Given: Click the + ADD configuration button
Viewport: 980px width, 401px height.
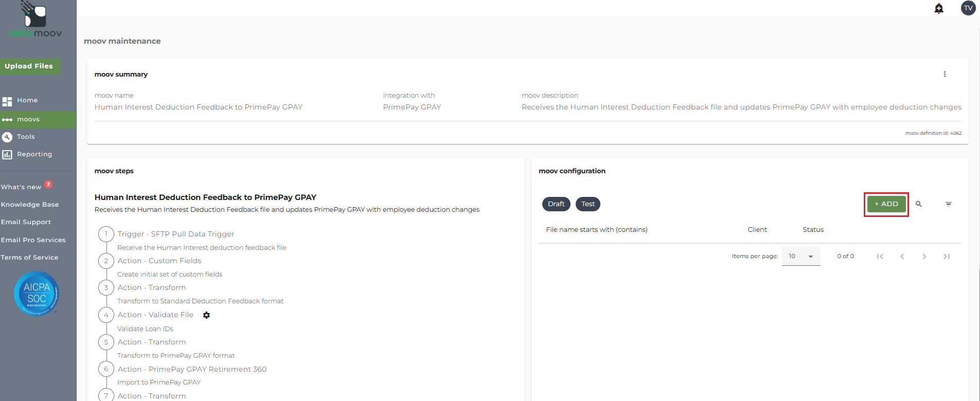Looking at the screenshot, I should [886, 204].
